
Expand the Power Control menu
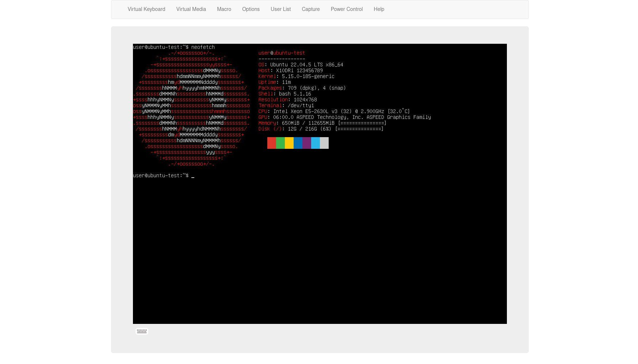(347, 9)
